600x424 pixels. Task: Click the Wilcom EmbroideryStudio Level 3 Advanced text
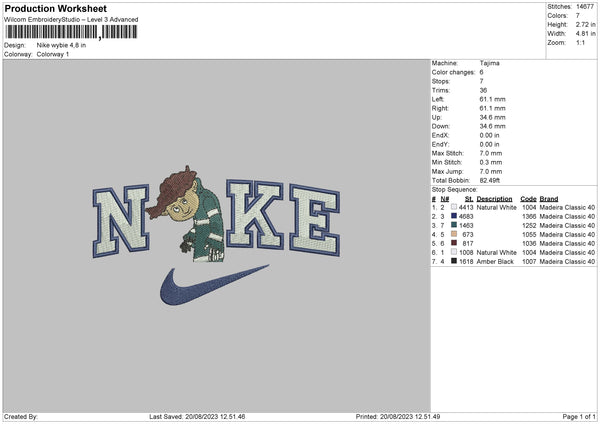pyautogui.click(x=71, y=20)
